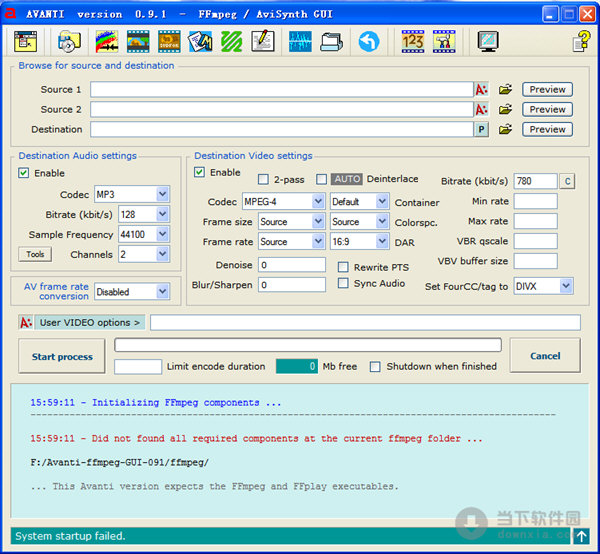Open the disc and folder toolbar icon
Viewport: 600px width, 554px height.
tap(69, 41)
